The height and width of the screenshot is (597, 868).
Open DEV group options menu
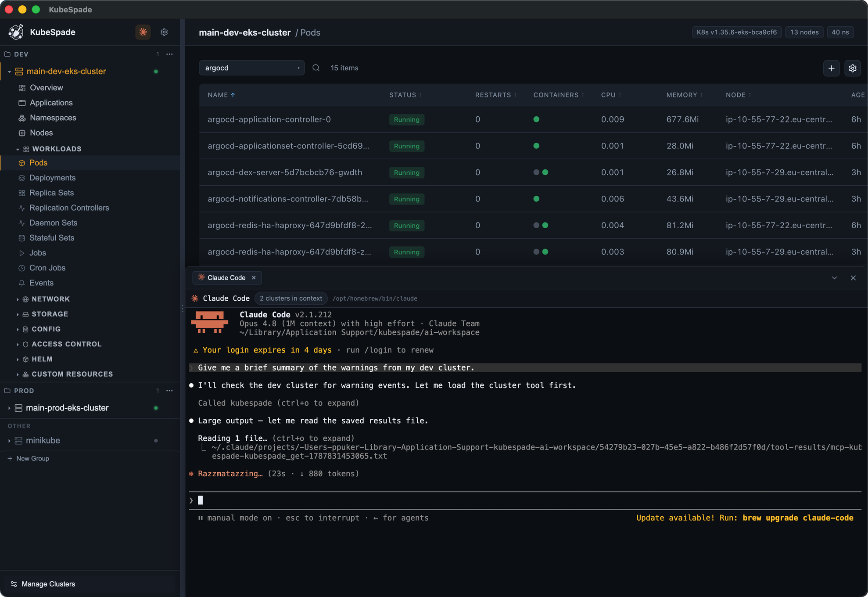click(x=169, y=54)
